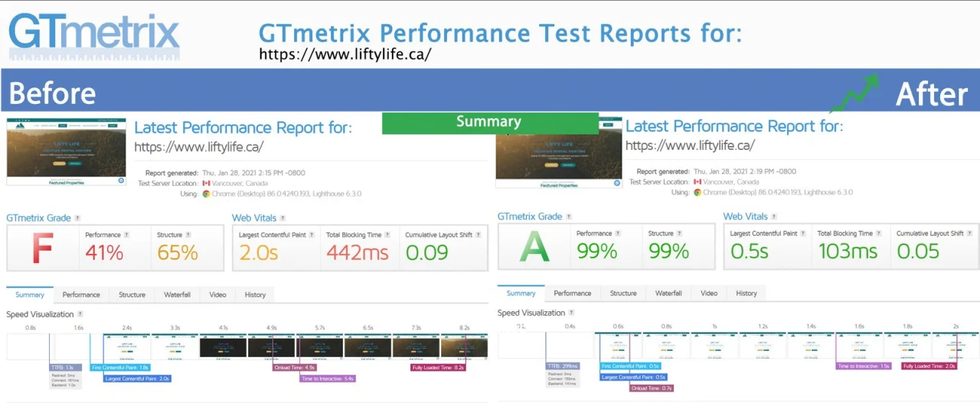Open the Structure help icon in Before report
Viewport: 980px width, 403px height.
click(188, 235)
